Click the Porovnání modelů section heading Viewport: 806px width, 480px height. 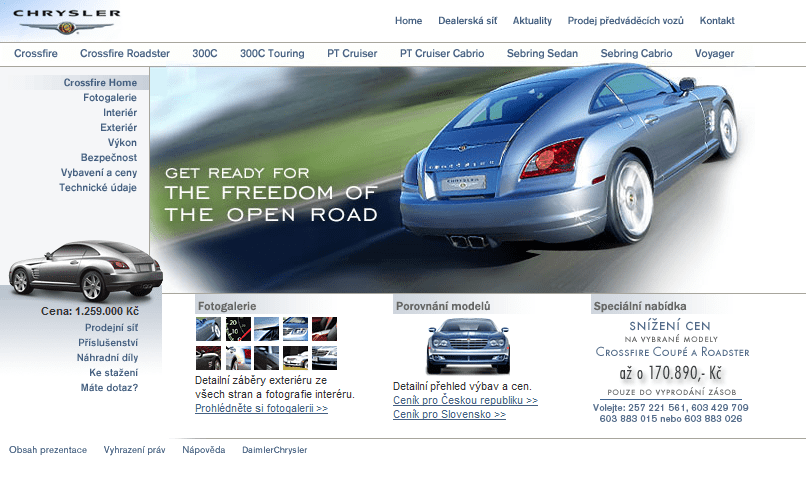(x=443, y=306)
